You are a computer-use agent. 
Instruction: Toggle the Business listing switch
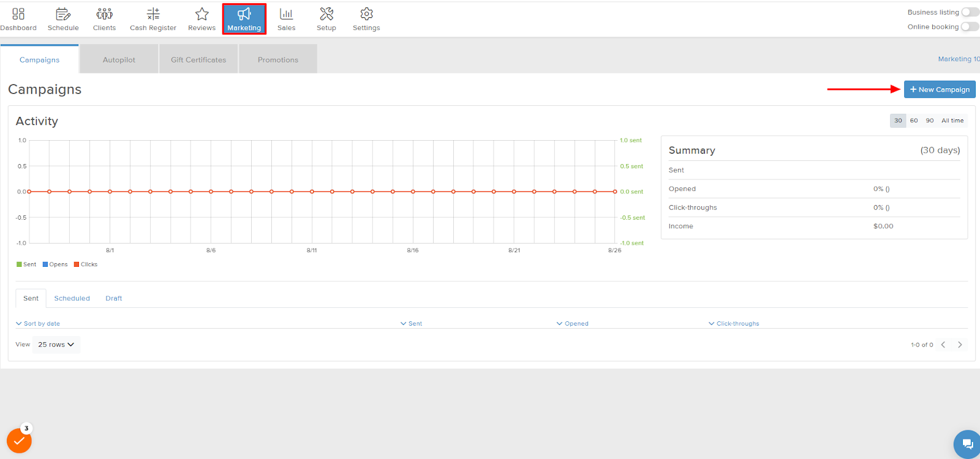970,12
